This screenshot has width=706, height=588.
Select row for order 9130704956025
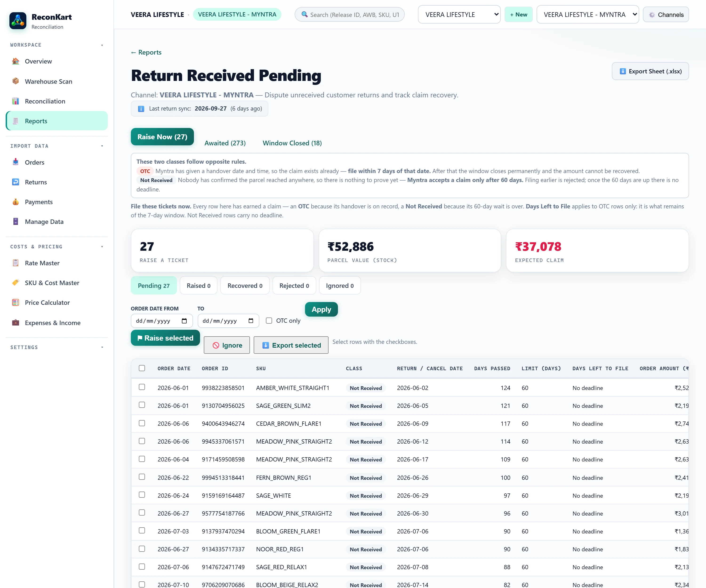(x=142, y=405)
